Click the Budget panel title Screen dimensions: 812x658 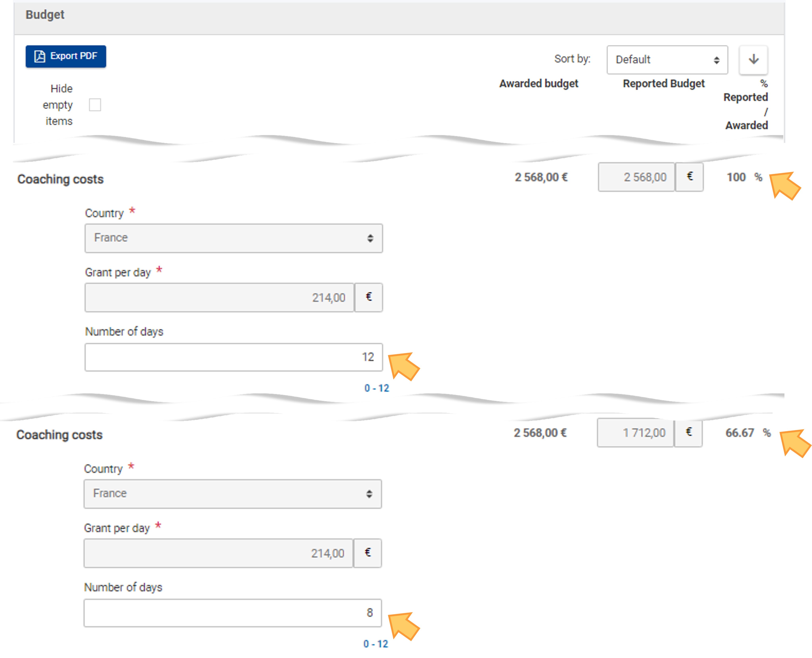(x=45, y=14)
